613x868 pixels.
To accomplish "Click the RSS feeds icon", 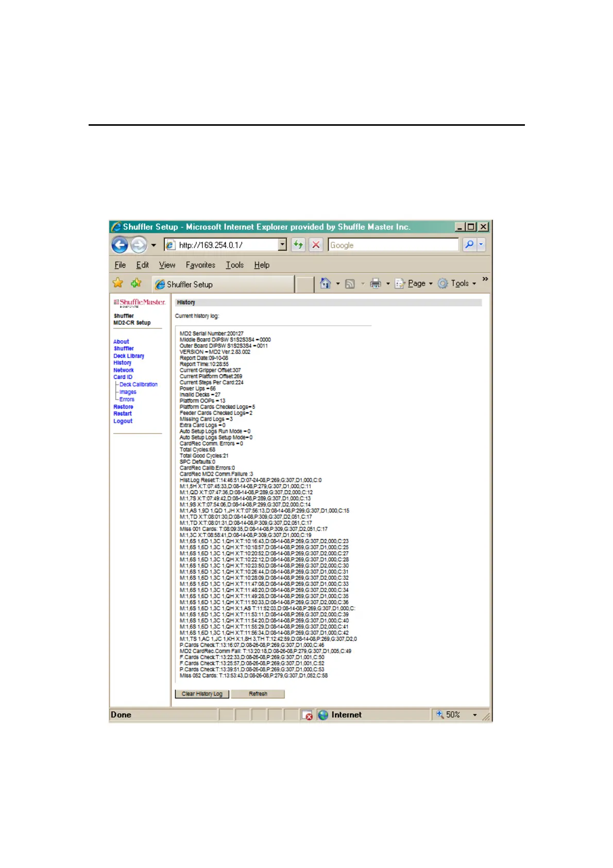I will tap(350, 283).
